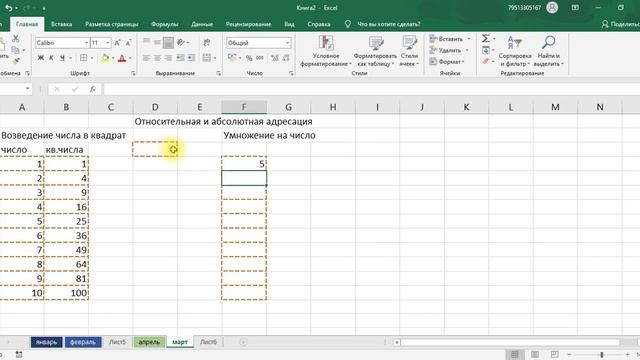The height and width of the screenshot is (360, 640).
Task: Open Сортировка и фильтр menu
Action: [x=515, y=51]
